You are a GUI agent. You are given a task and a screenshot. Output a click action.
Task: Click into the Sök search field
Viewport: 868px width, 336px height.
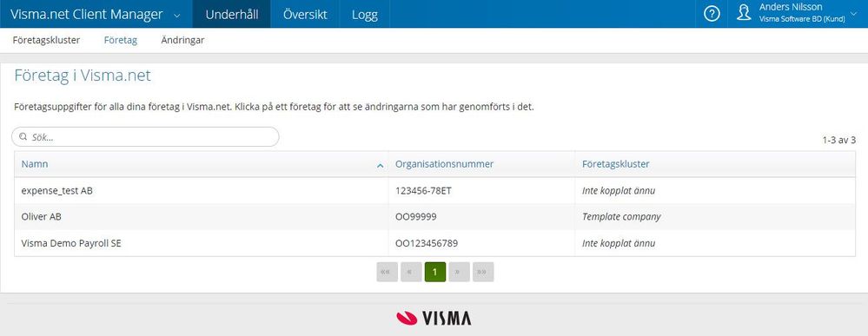pos(146,136)
